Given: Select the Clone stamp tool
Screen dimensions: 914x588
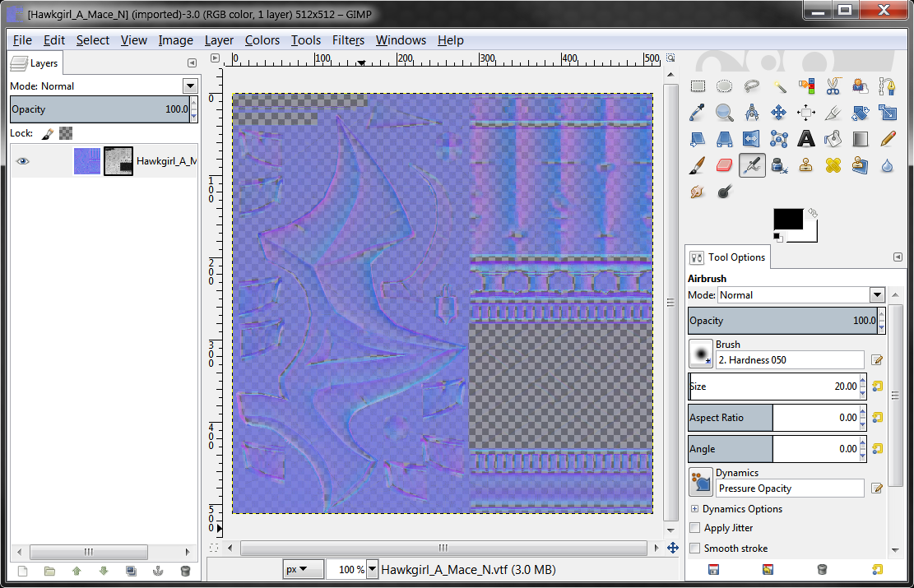Looking at the screenshot, I should click(x=807, y=165).
